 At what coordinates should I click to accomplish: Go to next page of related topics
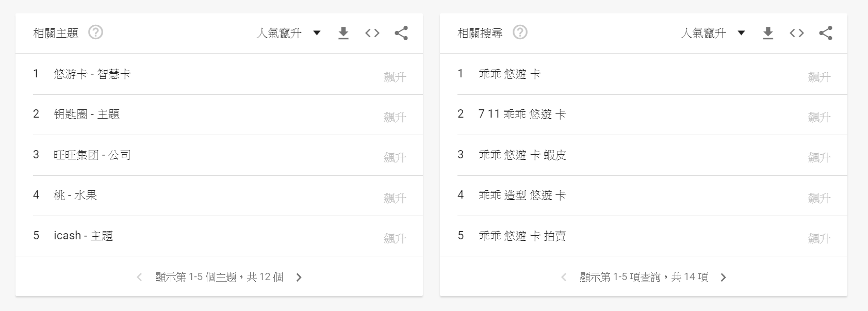299,277
